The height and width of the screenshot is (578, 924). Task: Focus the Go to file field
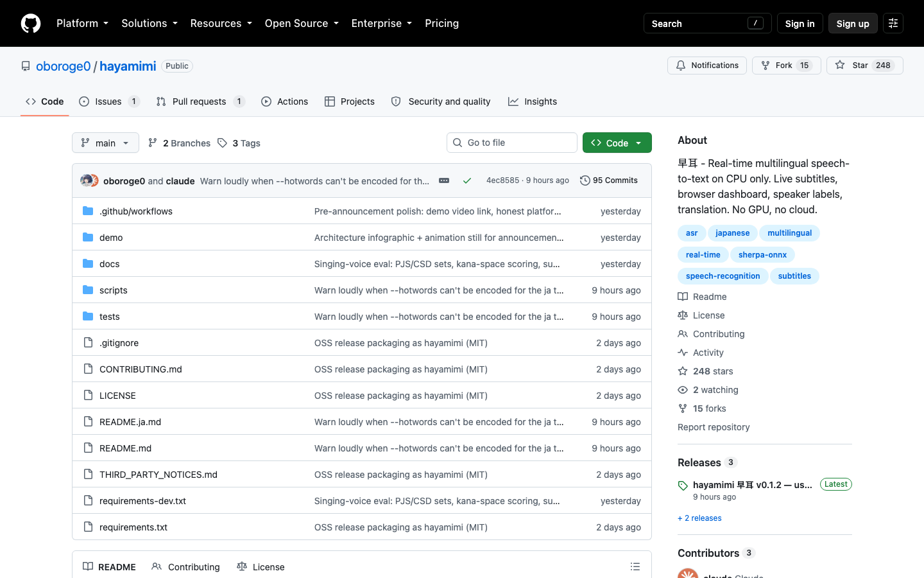point(512,143)
